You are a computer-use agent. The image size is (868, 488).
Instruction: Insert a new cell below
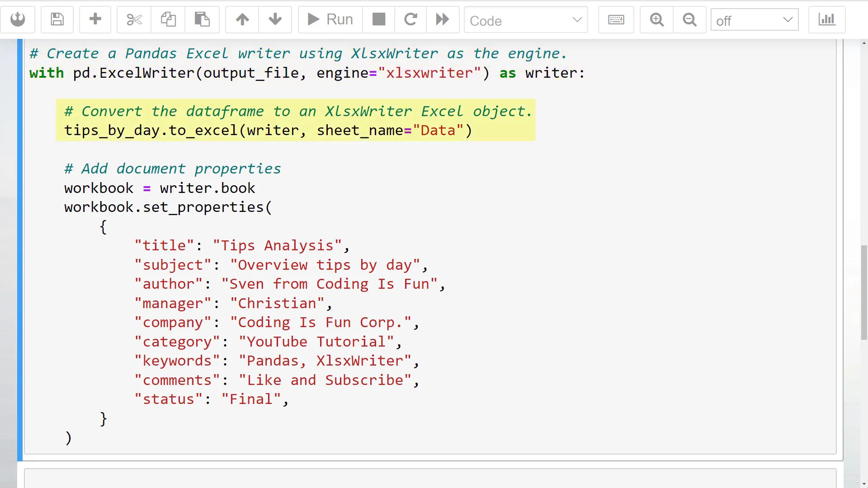point(95,19)
